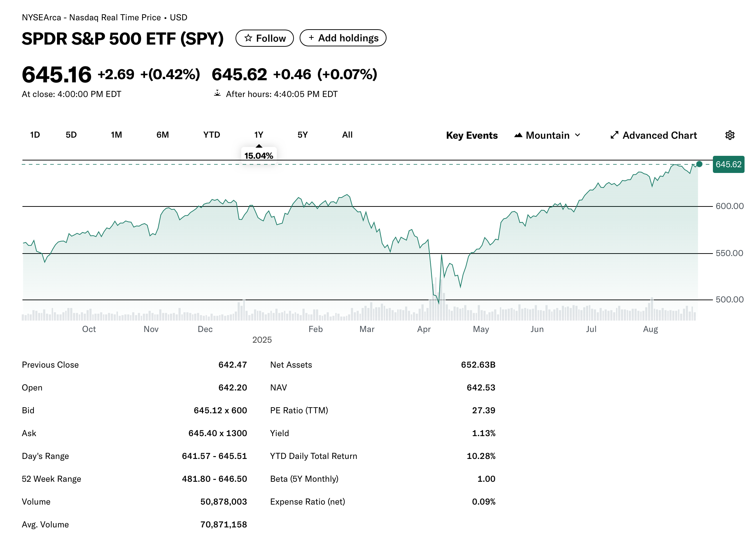Click the 15.04% return tooltip
The height and width of the screenshot is (552, 756).
click(259, 155)
